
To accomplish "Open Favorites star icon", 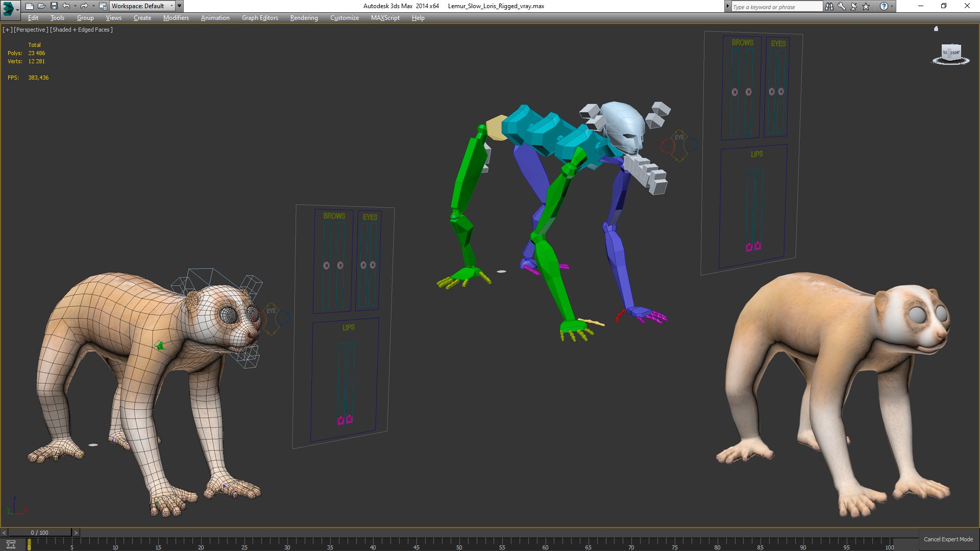I will (866, 6).
